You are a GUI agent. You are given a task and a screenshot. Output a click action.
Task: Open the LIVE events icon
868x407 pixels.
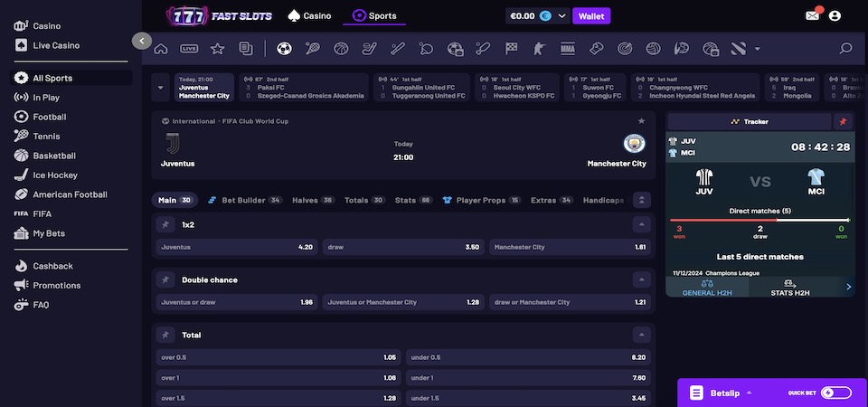[x=189, y=49]
